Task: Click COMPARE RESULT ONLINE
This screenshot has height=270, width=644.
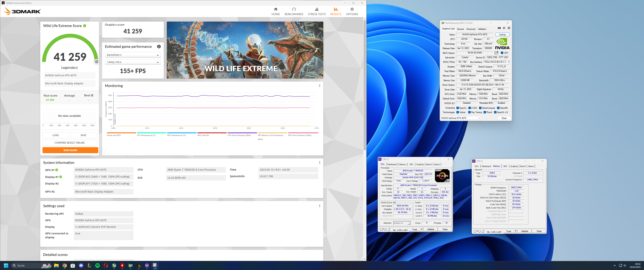Action: pyautogui.click(x=69, y=143)
